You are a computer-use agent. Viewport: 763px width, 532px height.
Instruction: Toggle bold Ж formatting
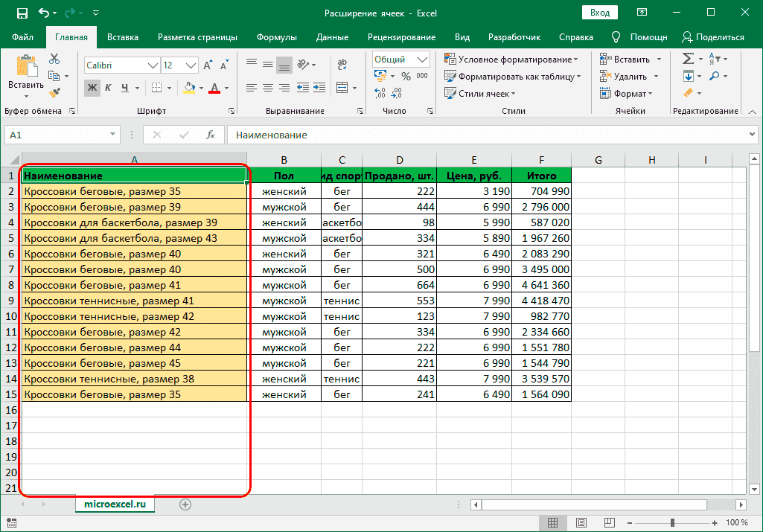(x=92, y=88)
